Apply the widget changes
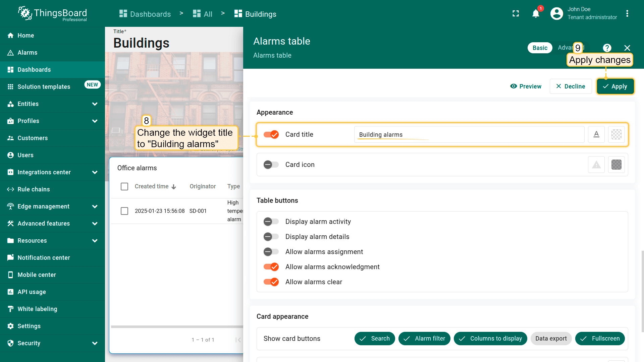The image size is (644, 362). pos(615,86)
